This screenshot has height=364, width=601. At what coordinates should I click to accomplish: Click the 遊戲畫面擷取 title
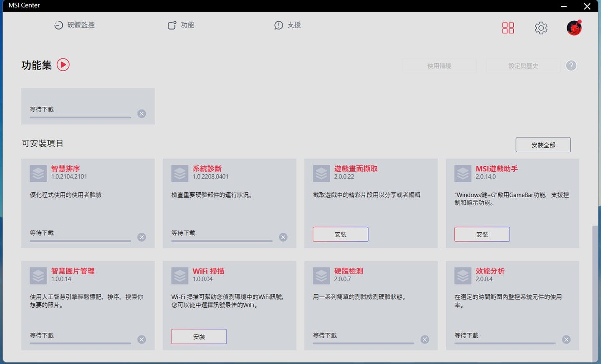(356, 168)
